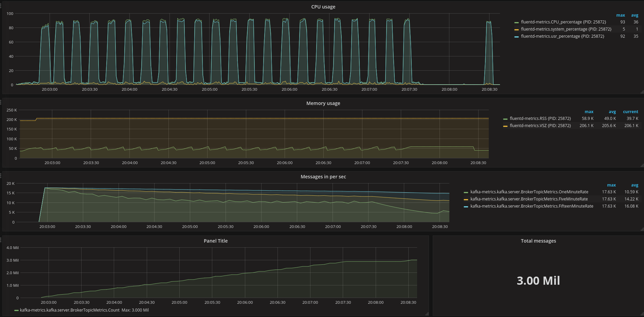This screenshot has width=644, height=317.
Task: Sort Memory usage legend by max column
Action: (589, 112)
